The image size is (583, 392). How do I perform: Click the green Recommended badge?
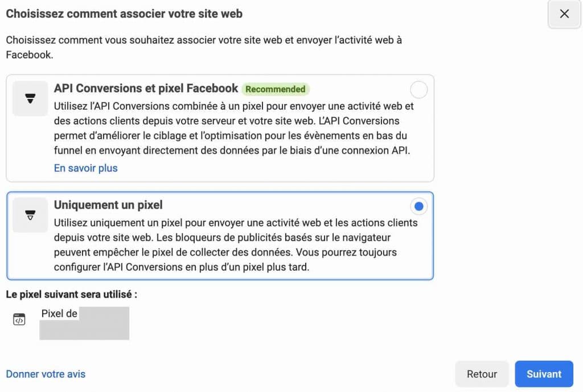pyautogui.click(x=276, y=89)
